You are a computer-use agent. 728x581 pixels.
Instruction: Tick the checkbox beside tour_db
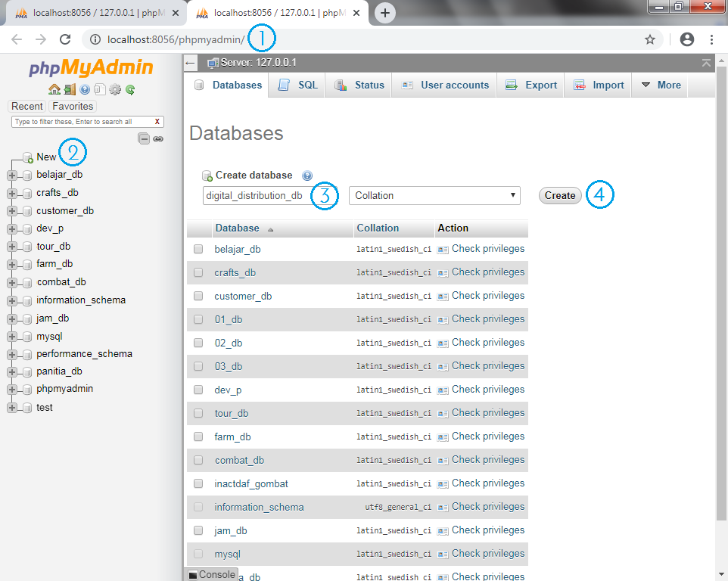198,412
